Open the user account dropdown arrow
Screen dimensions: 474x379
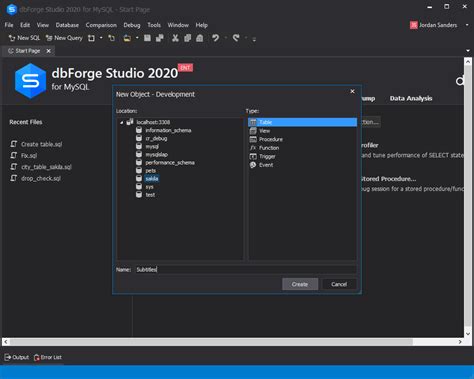coord(467,25)
